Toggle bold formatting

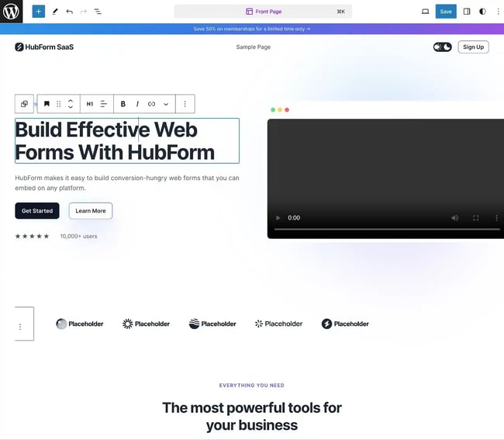[x=123, y=104]
